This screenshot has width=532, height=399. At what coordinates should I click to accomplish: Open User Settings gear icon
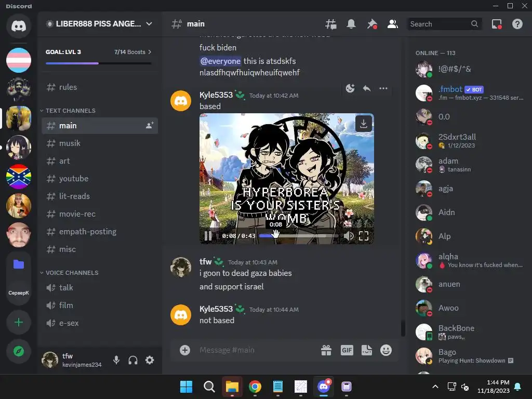click(x=150, y=360)
